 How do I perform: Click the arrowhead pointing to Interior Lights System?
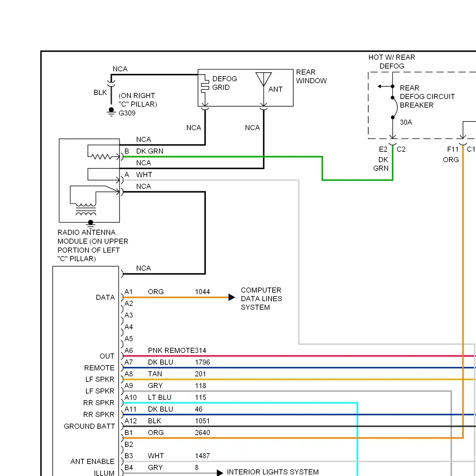[x=220, y=473]
